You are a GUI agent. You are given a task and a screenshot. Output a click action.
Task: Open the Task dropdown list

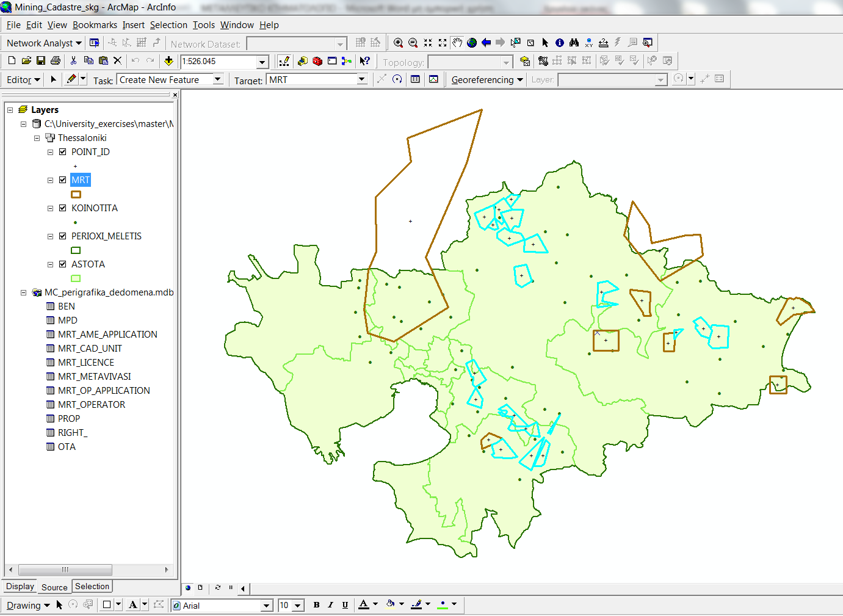[x=218, y=79]
